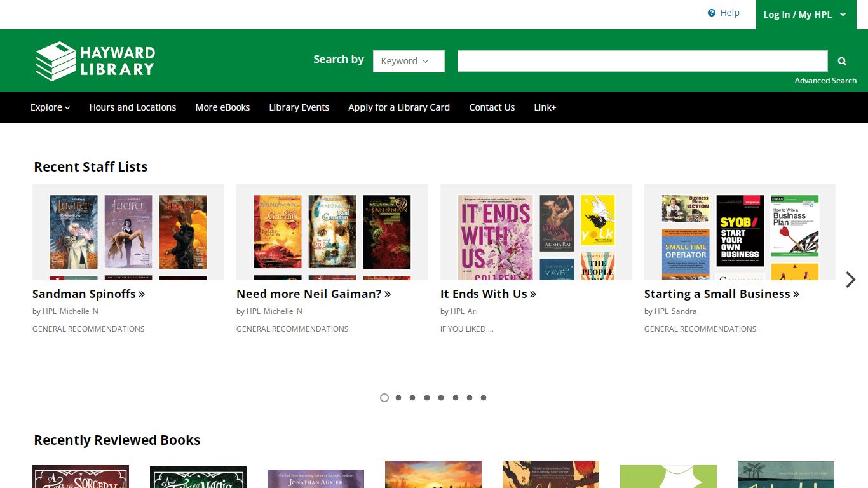Click the Help question mark icon
The width and height of the screenshot is (868, 488).
click(712, 13)
